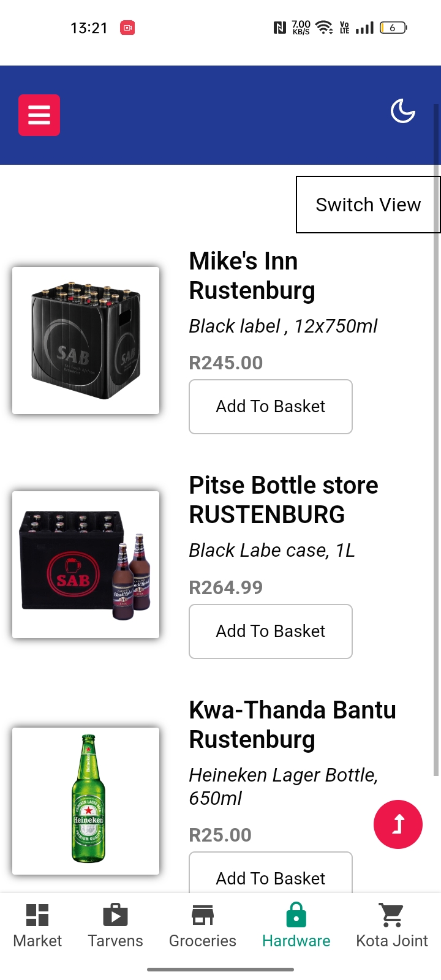Open the Market tab icon

pos(37,915)
